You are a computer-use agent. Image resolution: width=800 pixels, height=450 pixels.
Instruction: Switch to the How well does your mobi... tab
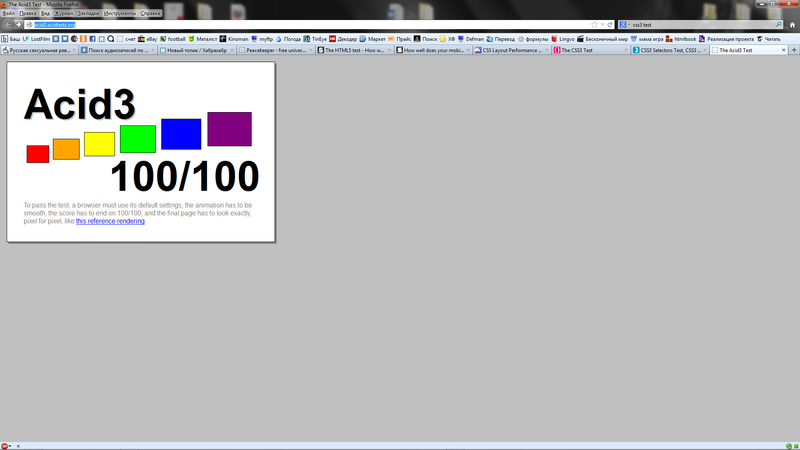point(433,50)
